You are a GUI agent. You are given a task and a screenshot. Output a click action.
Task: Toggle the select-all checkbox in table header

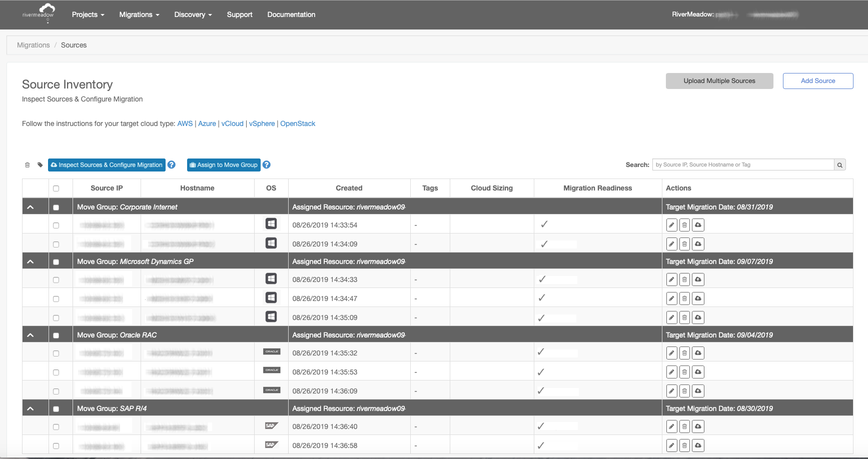pos(56,188)
